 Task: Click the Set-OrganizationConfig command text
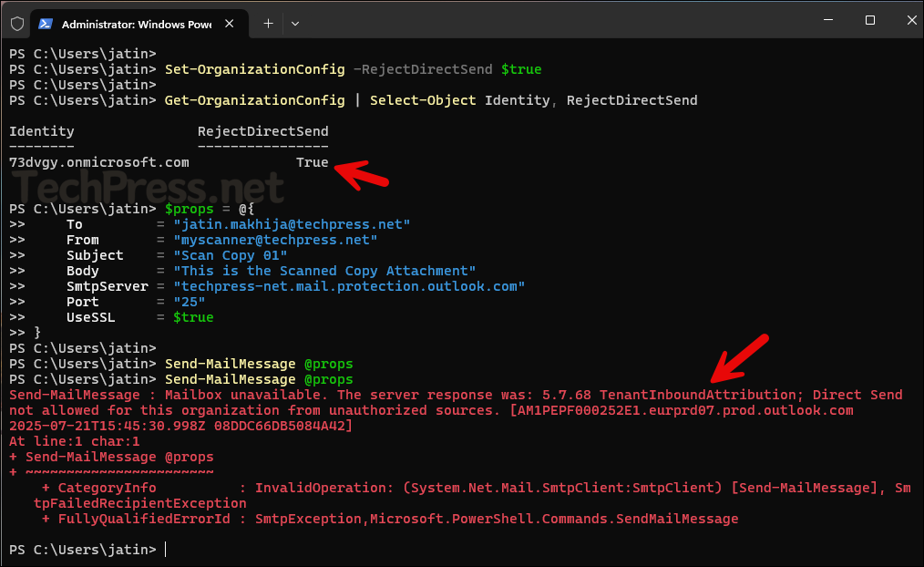point(254,69)
